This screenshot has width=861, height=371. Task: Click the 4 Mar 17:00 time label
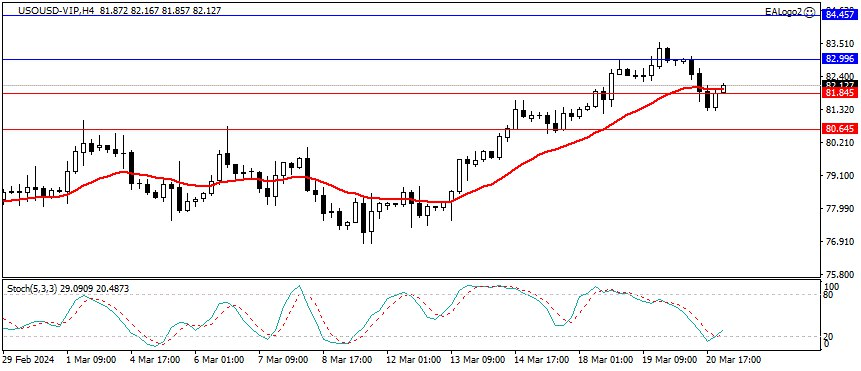point(155,360)
